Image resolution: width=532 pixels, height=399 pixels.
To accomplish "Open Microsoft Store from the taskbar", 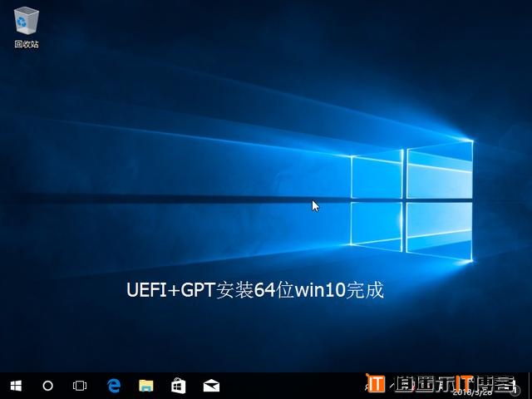I will point(179,386).
